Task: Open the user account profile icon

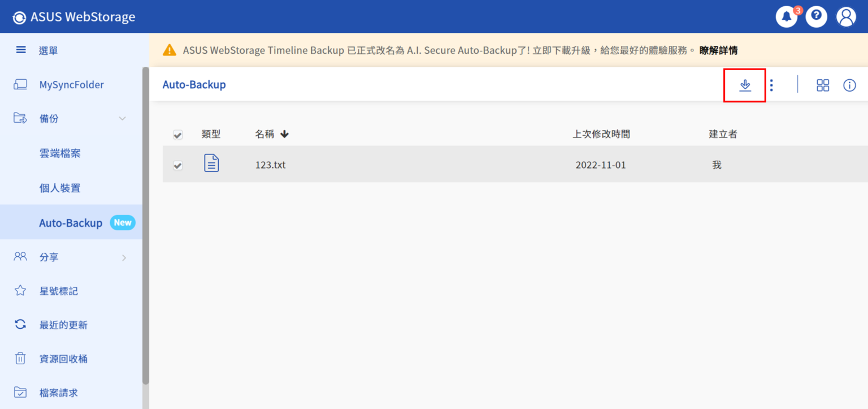Action: (847, 17)
